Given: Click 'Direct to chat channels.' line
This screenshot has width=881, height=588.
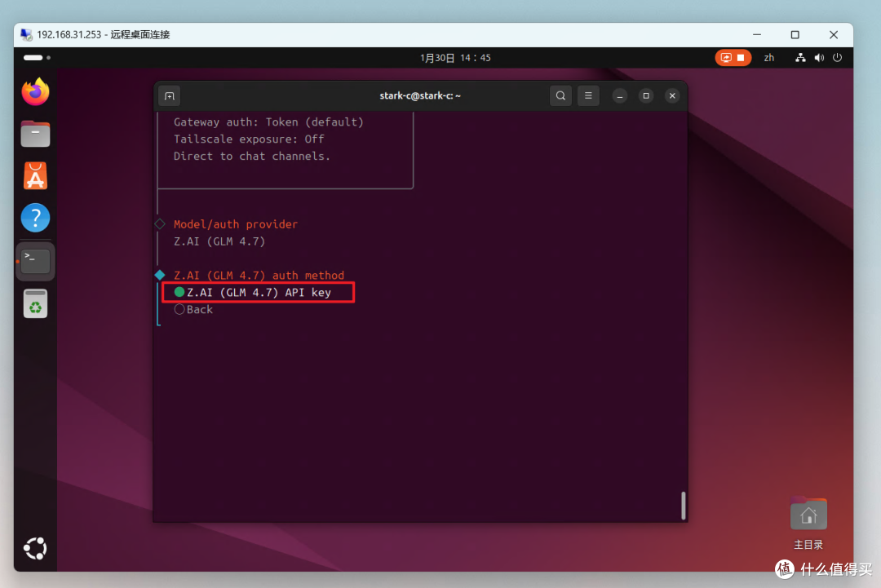Looking at the screenshot, I should tap(252, 156).
